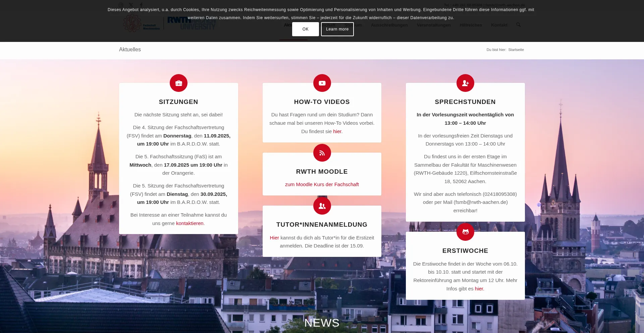Open the 'hier' link for How-To Videos
The width and height of the screenshot is (644, 333).
[x=337, y=131]
